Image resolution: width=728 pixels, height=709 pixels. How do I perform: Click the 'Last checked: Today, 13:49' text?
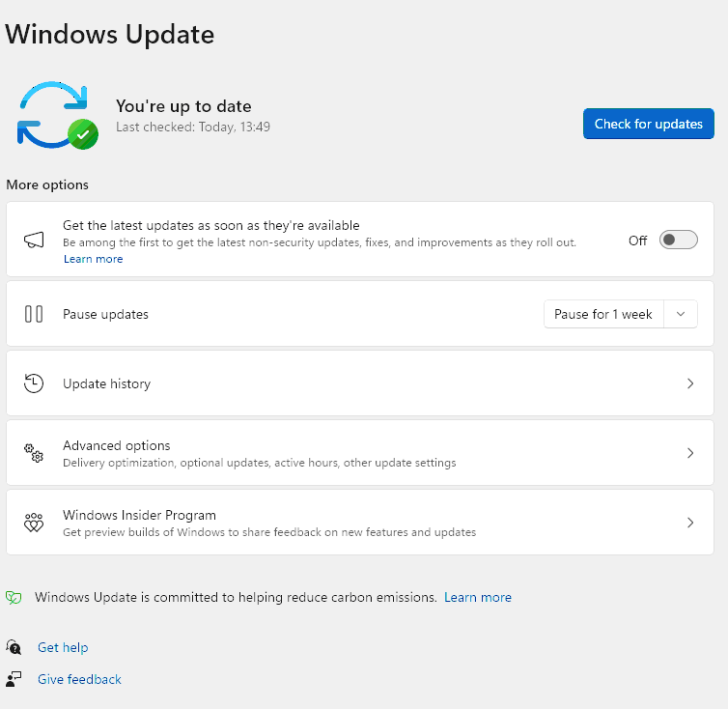[x=193, y=127]
